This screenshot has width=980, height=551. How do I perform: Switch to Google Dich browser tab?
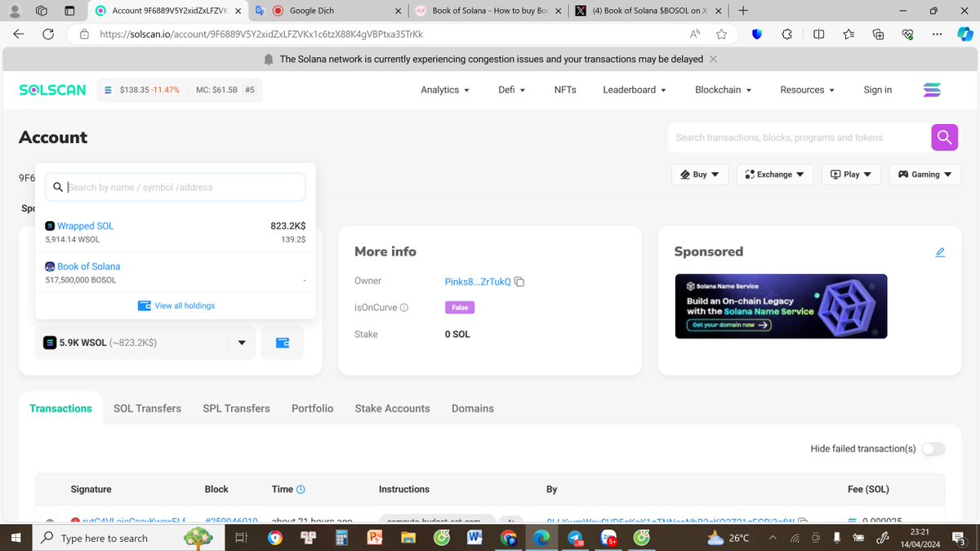coord(327,11)
